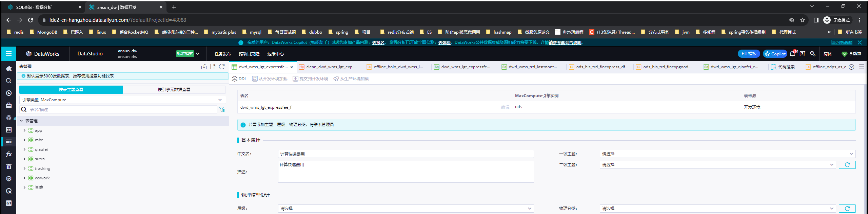The image size is (868, 214).
Task: Open the 任务发布 menu
Action: 223,54
